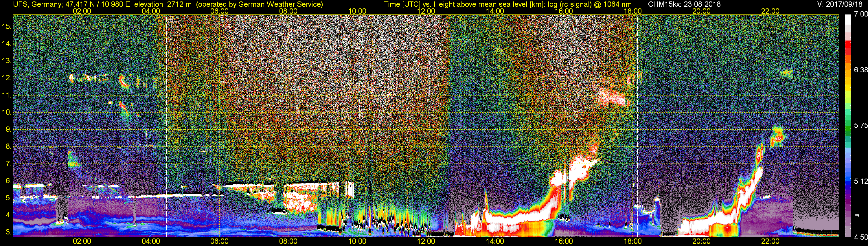Click the '18:00' label on the bottom time axis

[632, 241]
